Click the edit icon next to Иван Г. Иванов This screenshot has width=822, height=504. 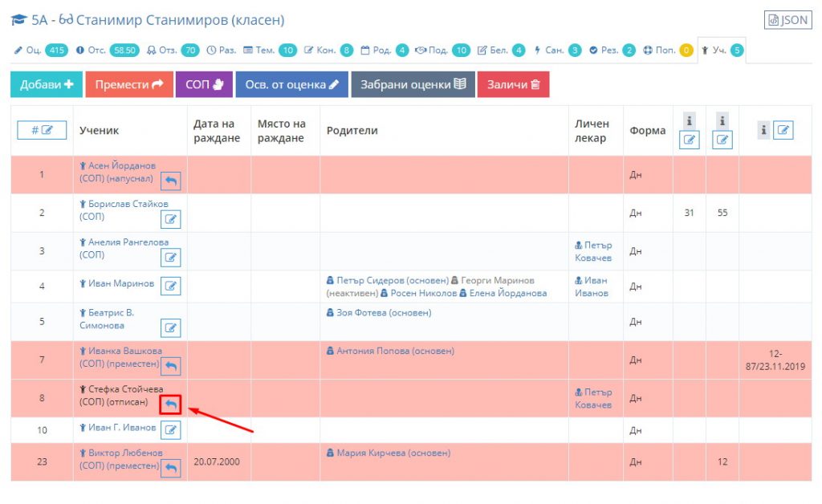pos(170,430)
